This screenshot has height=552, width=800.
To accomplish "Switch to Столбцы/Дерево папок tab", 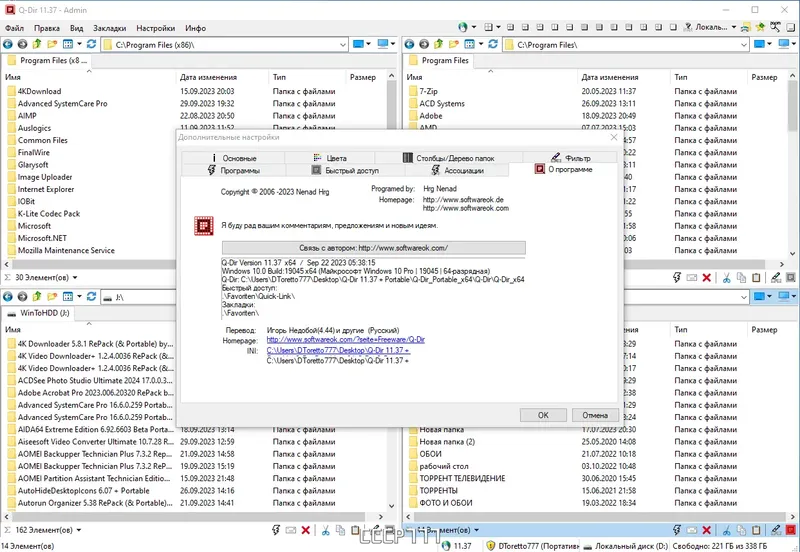I will click(448, 158).
